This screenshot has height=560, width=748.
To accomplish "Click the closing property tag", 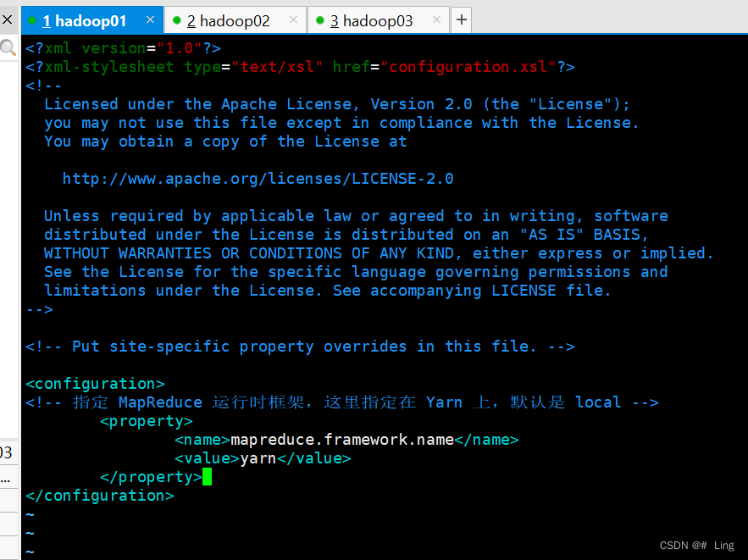I will point(152,477).
